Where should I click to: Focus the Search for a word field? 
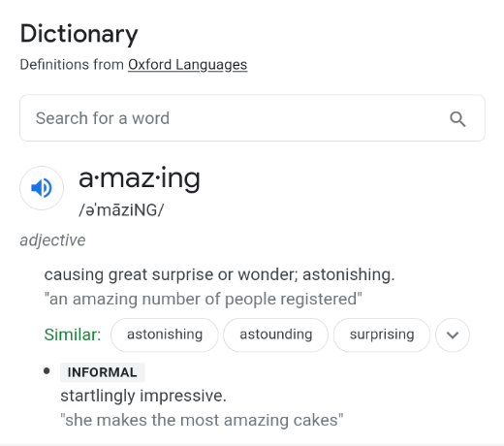pos(252,118)
